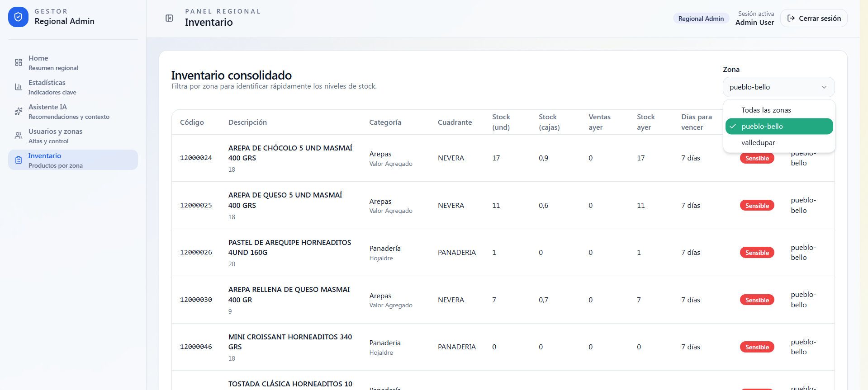Click the shield logo icon
868x390 pixels.
click(18, 17)
